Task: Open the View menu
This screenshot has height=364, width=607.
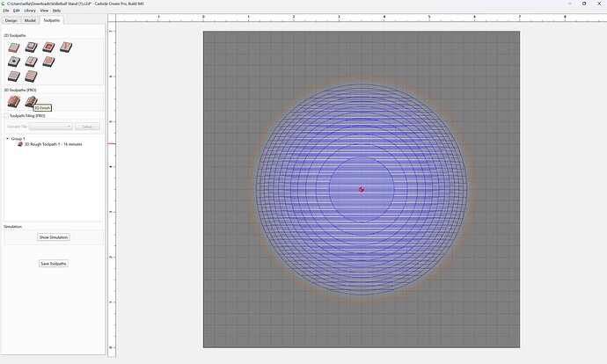Action: 44,11
